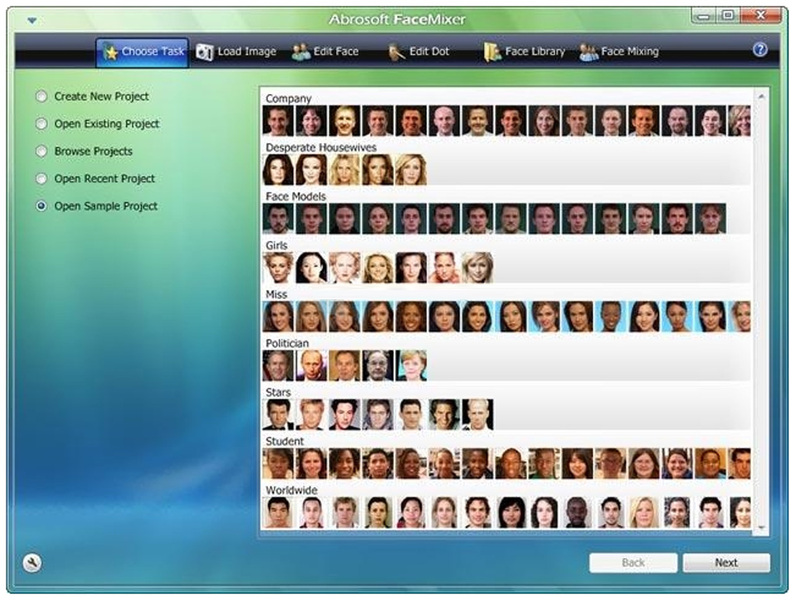The image size is (796, 600).
Task: Select the first Girls sample face
Action: [x=278, y=268]
